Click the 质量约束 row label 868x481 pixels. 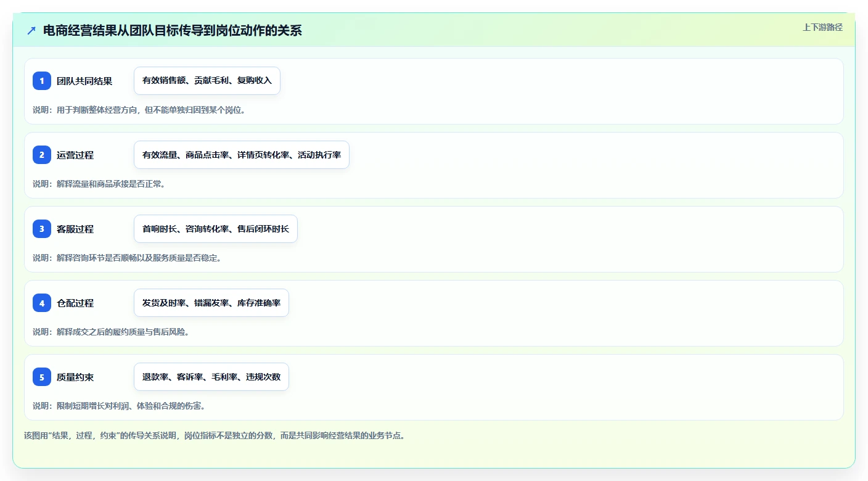75,377
